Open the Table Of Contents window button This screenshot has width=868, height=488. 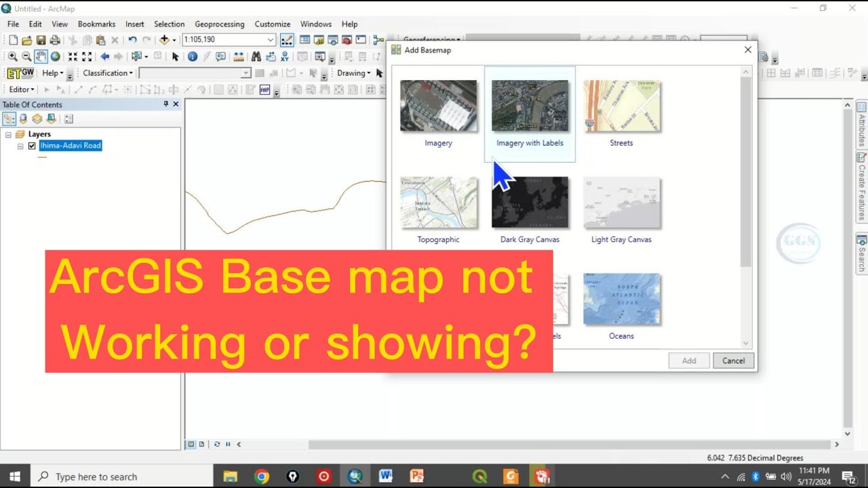pos(305,40)
